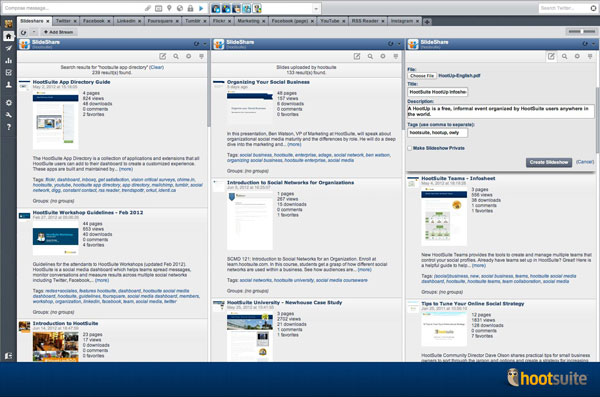Open first SlideShare column header dropdown arrow
The width and height of the screenshot is (600, 397).
tap(205, 44)
